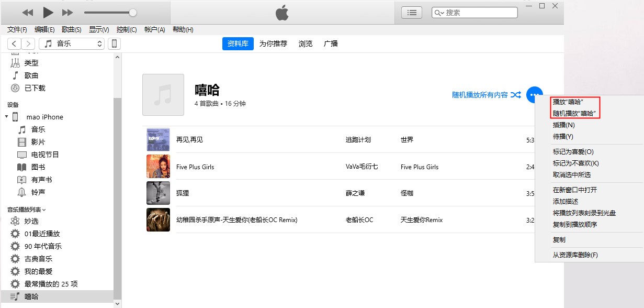Click the previous track rewind button
This screenshot has width=644, height=308.
pos(28,12)
